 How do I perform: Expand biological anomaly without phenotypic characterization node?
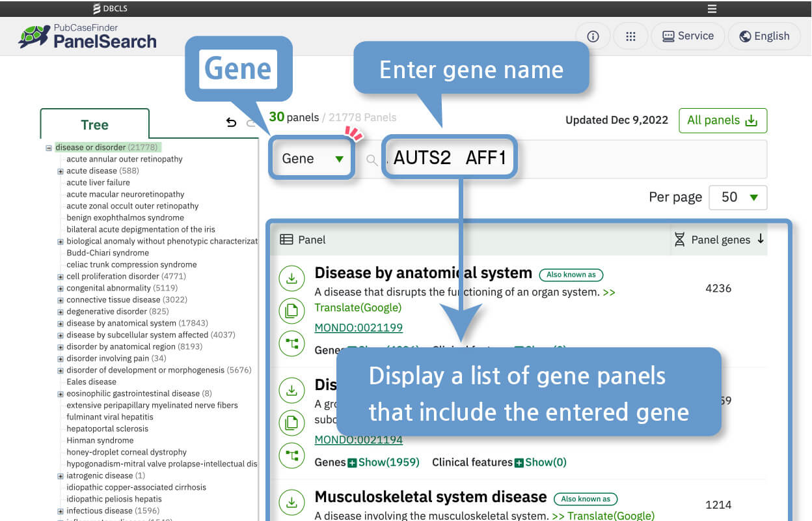point(61,242)
